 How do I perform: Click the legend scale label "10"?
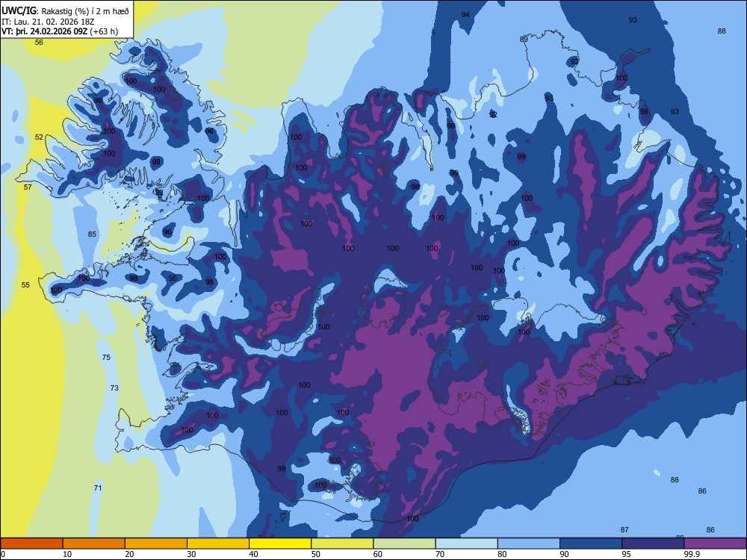coord(67,554)
